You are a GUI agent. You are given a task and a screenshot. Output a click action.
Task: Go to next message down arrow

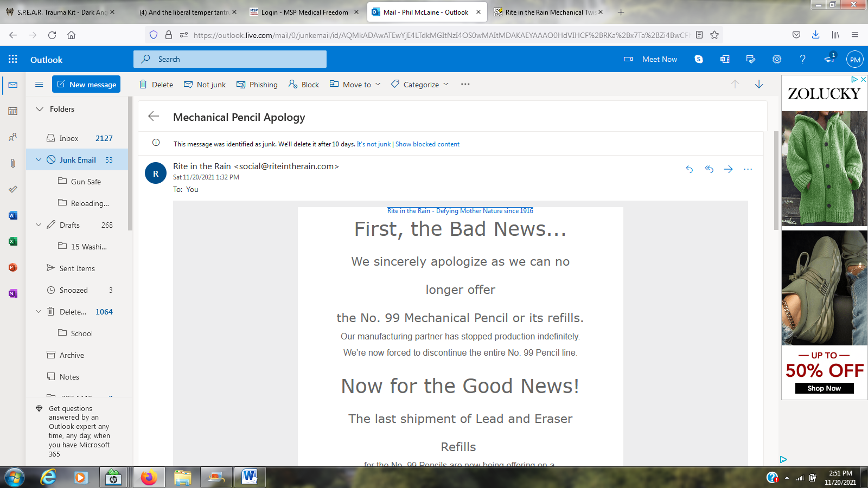(759, 84)
